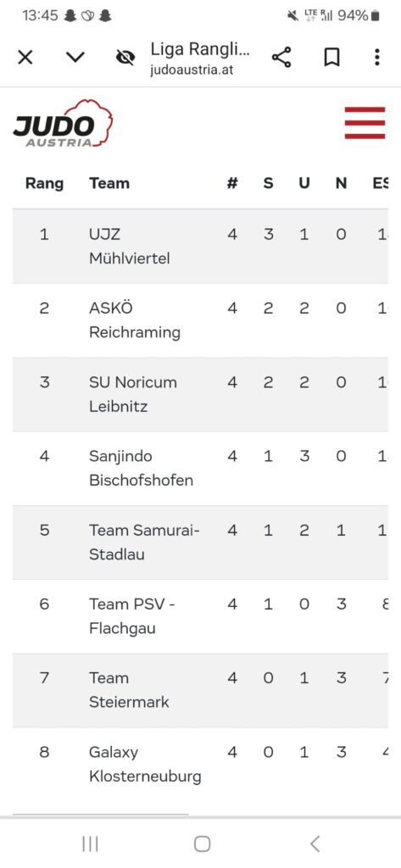Open the three-dot browser menu
401x868 pixels.
click(x=376, y=57)
